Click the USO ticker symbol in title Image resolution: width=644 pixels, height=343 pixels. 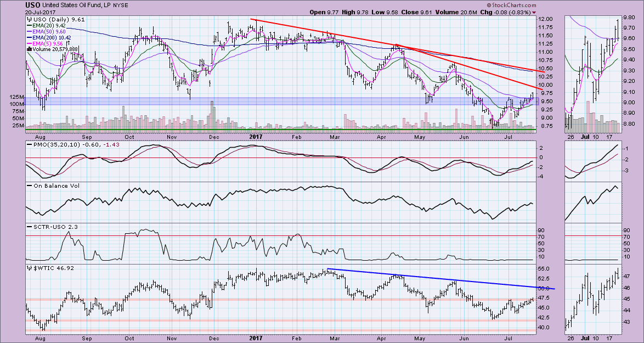pyautogui.click(x=32, y=5)
